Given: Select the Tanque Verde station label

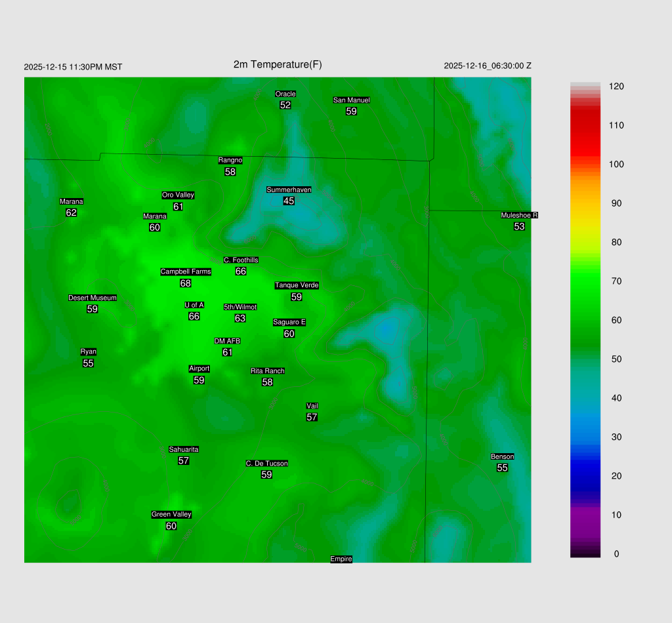Looking at the screenshot, I should (297, 285).
